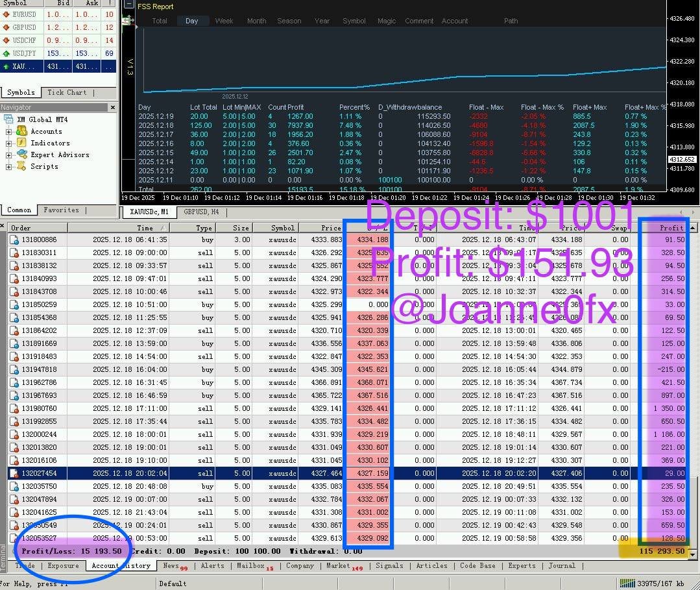Open Articles tab in Terminal
Image resolution: width=700 pixels, height=590 pixels.
431,566
